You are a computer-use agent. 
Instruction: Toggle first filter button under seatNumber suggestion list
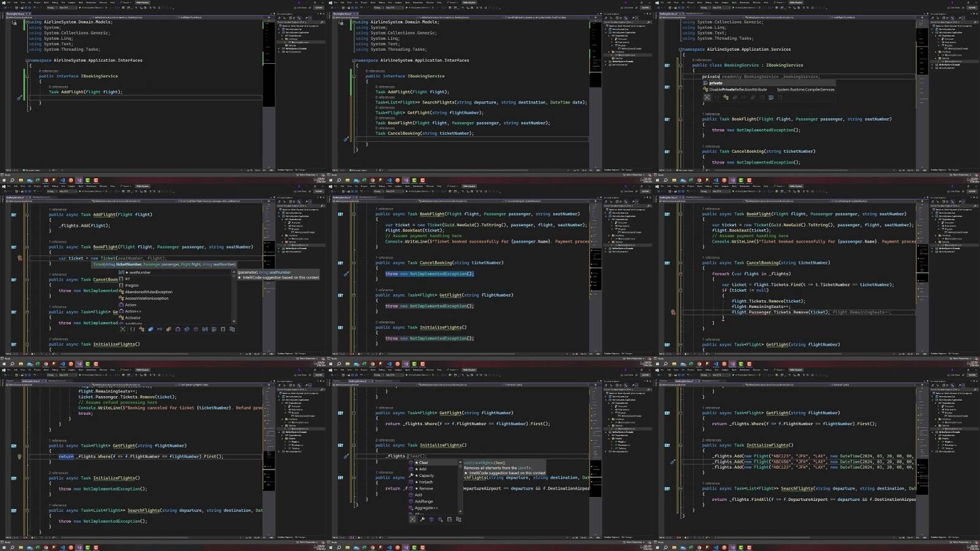(123, 329)
